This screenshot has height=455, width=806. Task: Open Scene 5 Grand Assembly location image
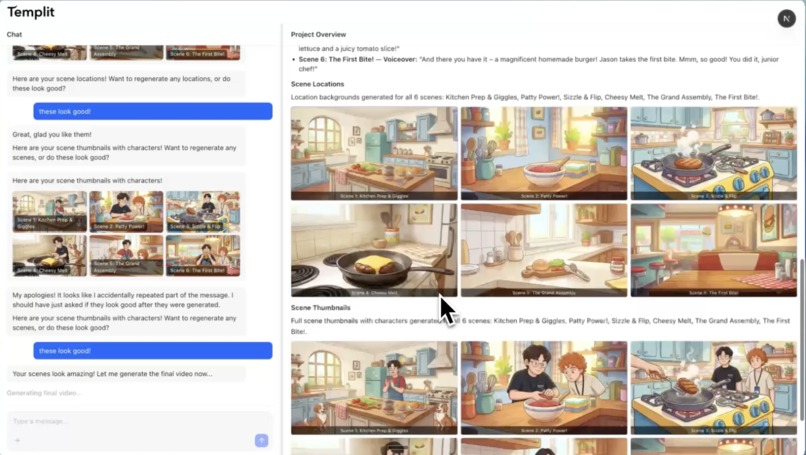(544, 250)
